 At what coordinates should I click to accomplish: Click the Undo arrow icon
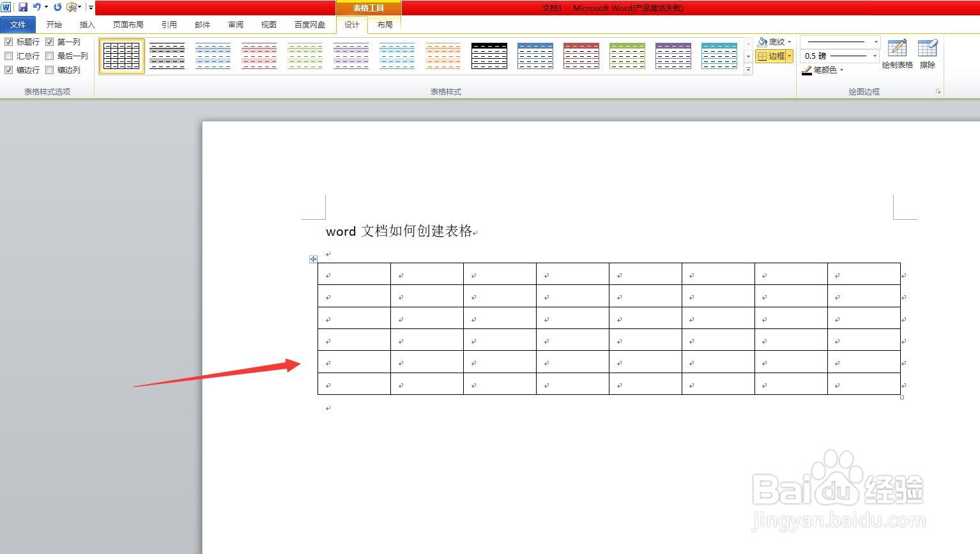pyautogui.click(x=37, y=7)
